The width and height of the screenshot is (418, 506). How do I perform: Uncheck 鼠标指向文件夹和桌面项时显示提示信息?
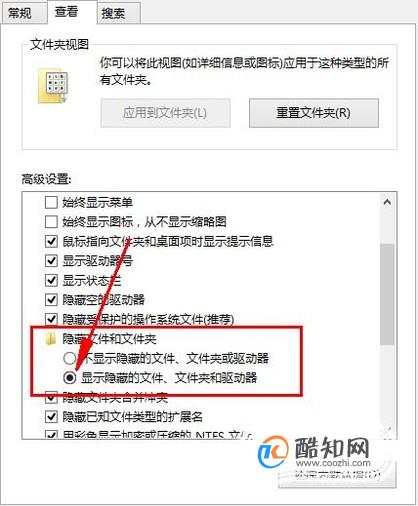51,241
